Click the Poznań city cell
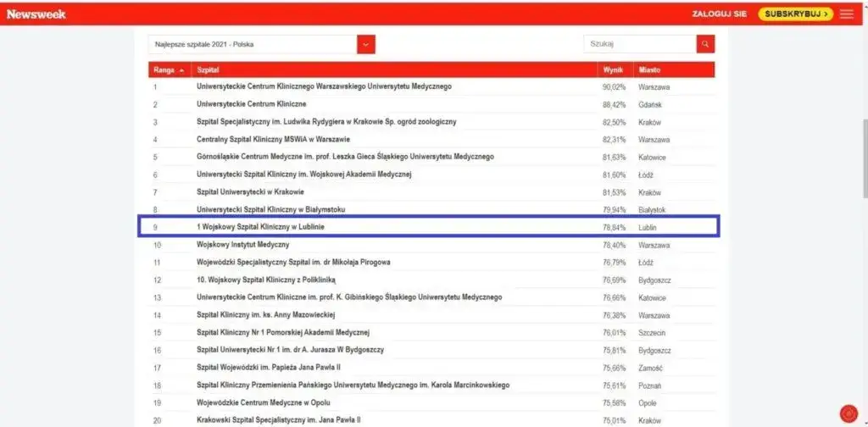 tap(649, 385)
